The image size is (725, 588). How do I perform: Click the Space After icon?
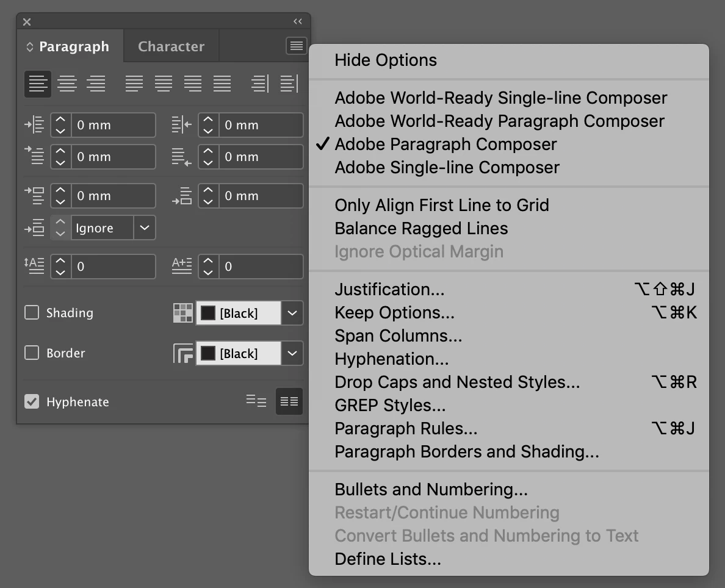[x=182, y=196]
